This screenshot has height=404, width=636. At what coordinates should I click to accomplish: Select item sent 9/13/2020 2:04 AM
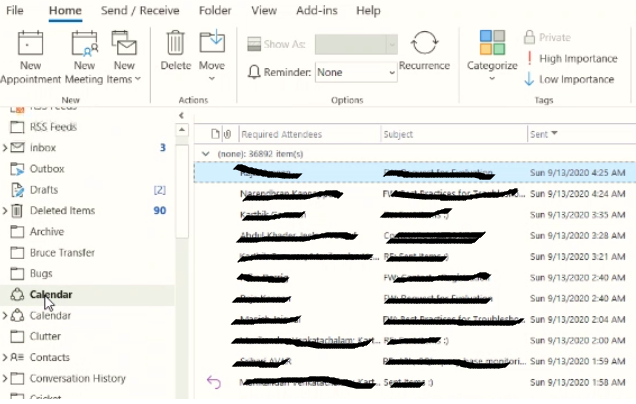pyautogui.click(x=415, y=320)
